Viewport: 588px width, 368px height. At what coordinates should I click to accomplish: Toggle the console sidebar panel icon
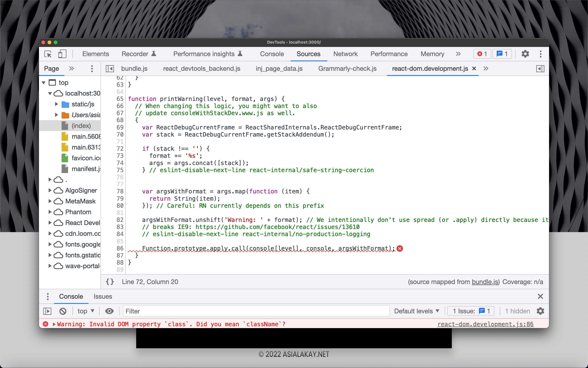pos(47,311)
